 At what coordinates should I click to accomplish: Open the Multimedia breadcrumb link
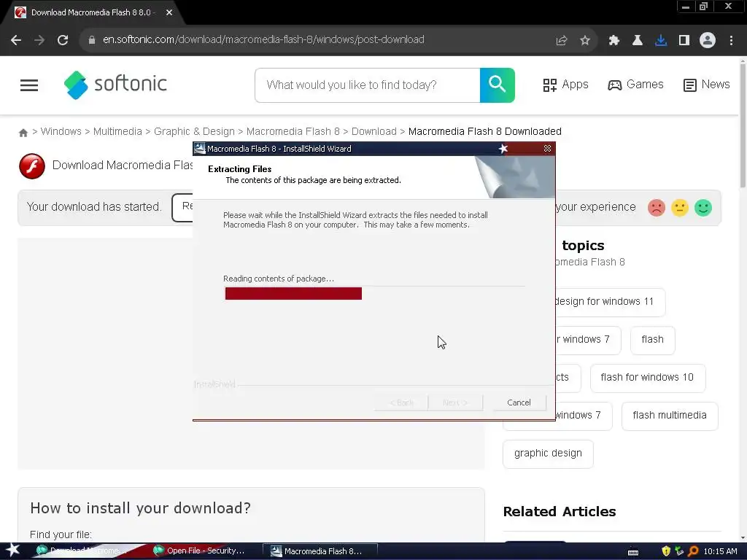tap(117, 131)
